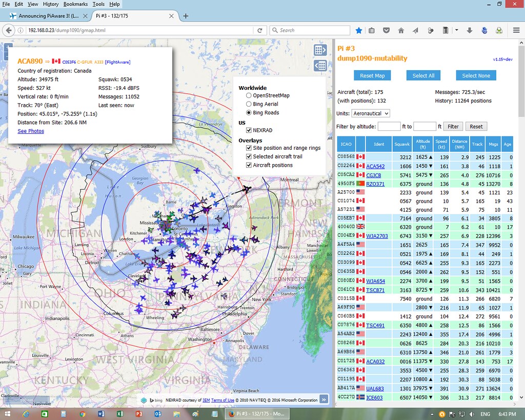Click the altitude Filter button

(x=453, y=127)
